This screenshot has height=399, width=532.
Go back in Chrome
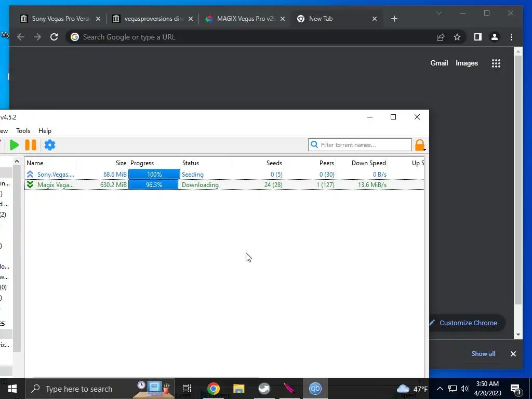[21, 37]
